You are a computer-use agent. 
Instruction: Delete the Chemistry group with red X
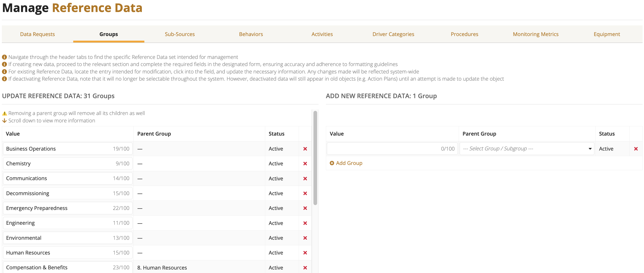click(x=305, y=164)
